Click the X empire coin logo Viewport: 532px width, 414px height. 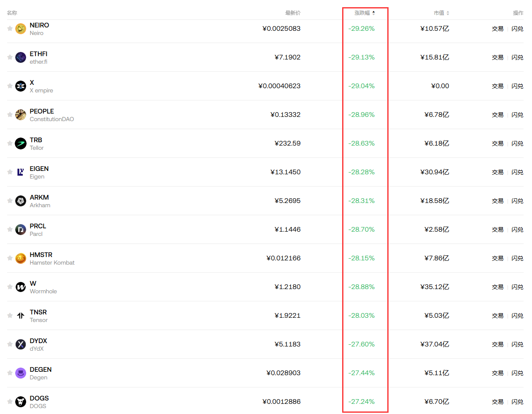click(21, 86)
